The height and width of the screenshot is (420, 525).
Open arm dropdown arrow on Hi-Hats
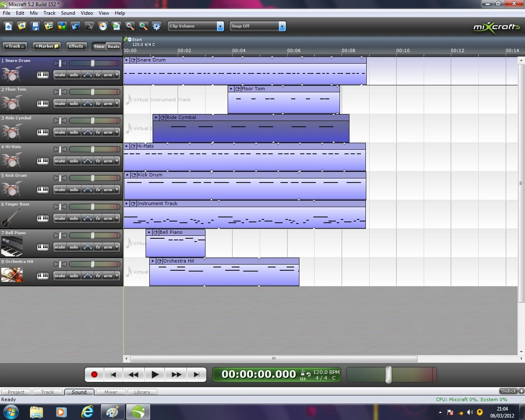coord(117,161)
